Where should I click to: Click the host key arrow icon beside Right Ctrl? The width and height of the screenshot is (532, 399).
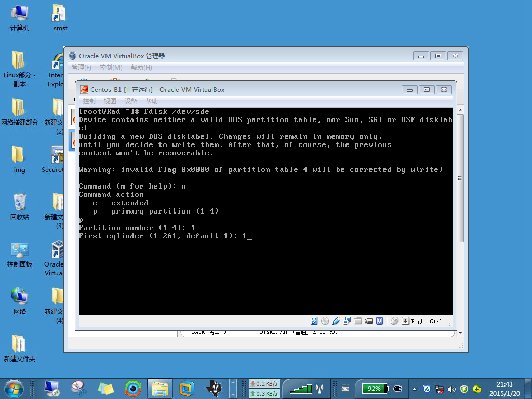click(x=405, y=321)
